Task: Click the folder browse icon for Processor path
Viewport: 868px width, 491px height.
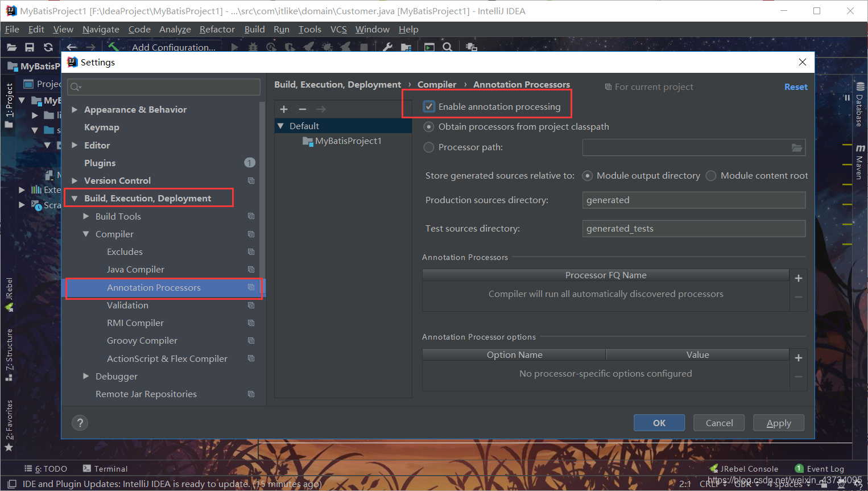Action: pyautogui.click(x=797, y=147)
